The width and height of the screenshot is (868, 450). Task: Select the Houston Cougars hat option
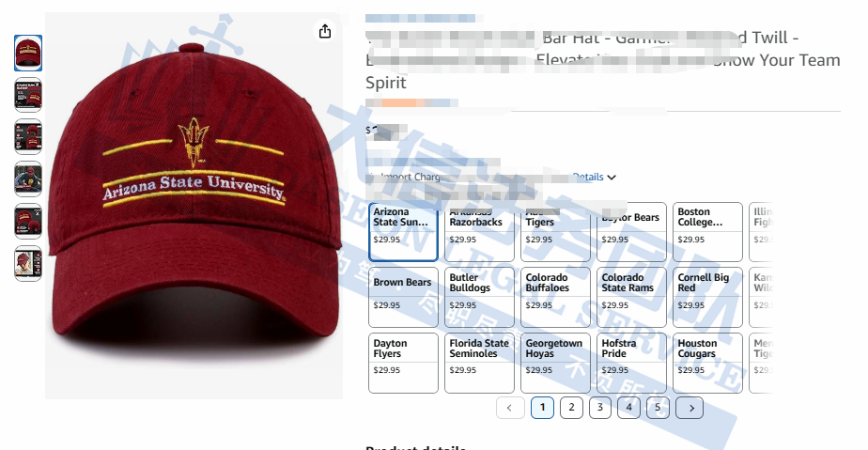(707, 363)
